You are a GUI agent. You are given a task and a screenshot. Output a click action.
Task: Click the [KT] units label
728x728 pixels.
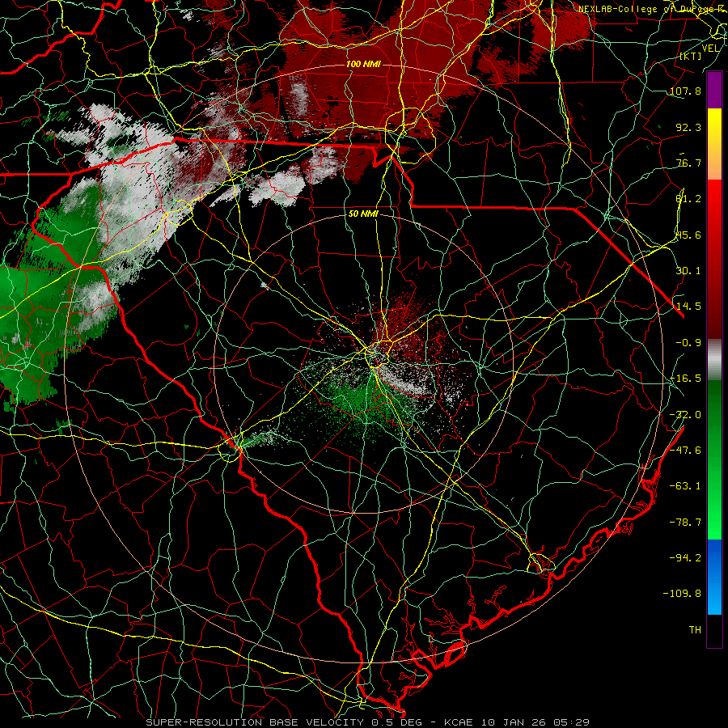click(x=691, y=56)
